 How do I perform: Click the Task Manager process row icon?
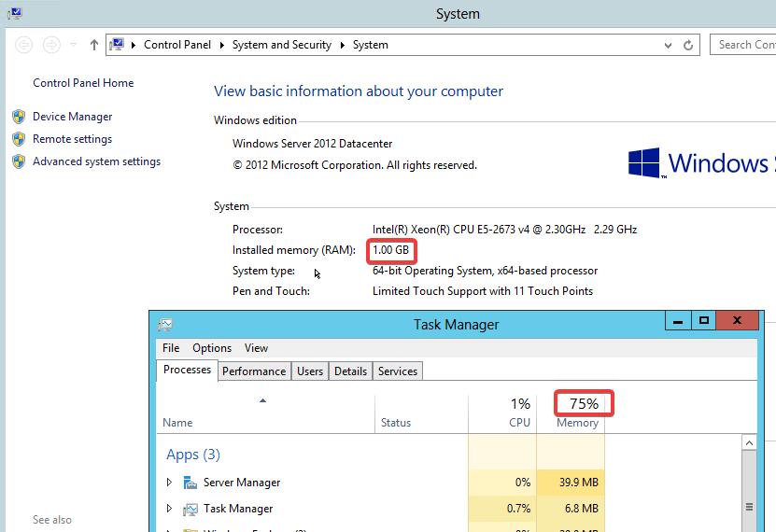tap(190, 509)
